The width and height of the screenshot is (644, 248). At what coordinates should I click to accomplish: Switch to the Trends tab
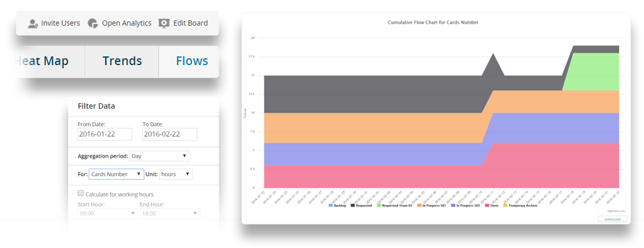click(122, 61)
